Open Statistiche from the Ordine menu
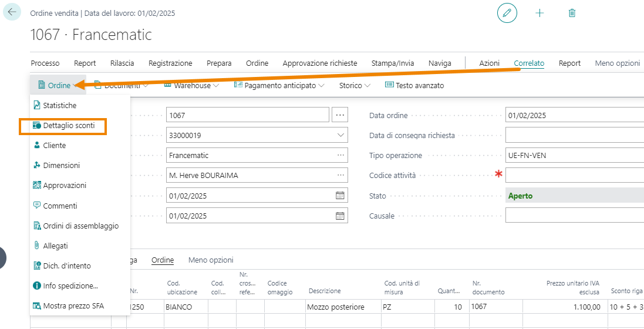The image size is (644, 329). [x=59, y=106]
